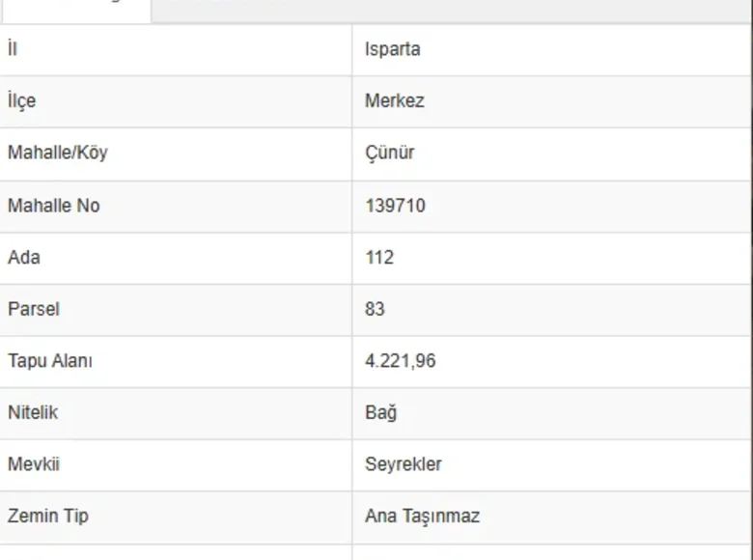Select the Çünür neighborhood value

[x=389, y=153]
